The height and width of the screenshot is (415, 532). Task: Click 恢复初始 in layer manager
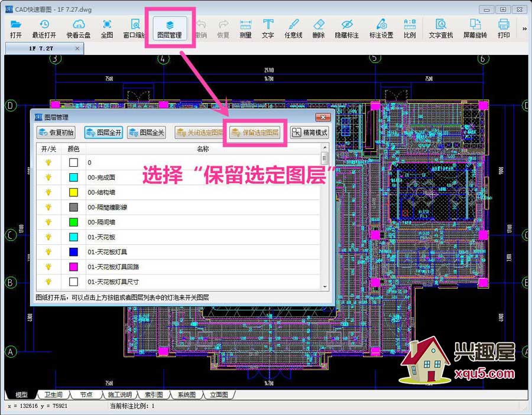[x=56, y=132]
